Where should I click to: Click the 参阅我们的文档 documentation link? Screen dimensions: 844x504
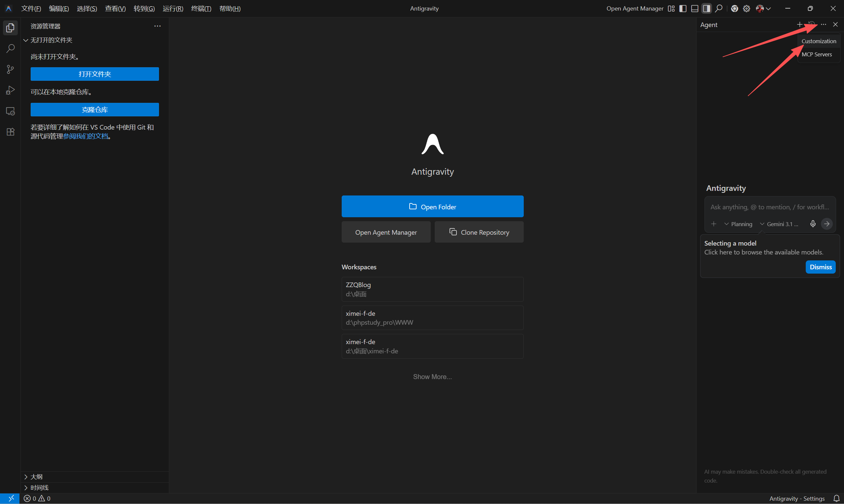click(86, 136)
